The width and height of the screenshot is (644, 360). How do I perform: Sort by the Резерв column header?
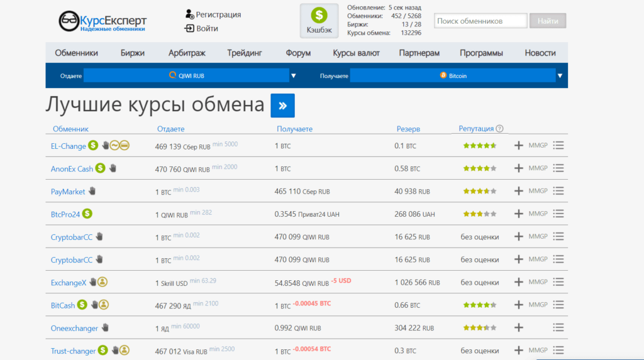pyautogui.click(x=408, y=129)
